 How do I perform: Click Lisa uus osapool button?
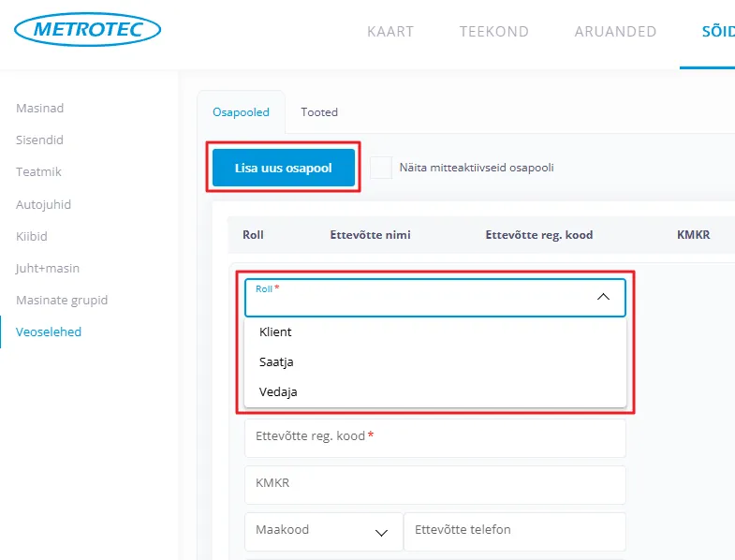click(x=283, y=168)
